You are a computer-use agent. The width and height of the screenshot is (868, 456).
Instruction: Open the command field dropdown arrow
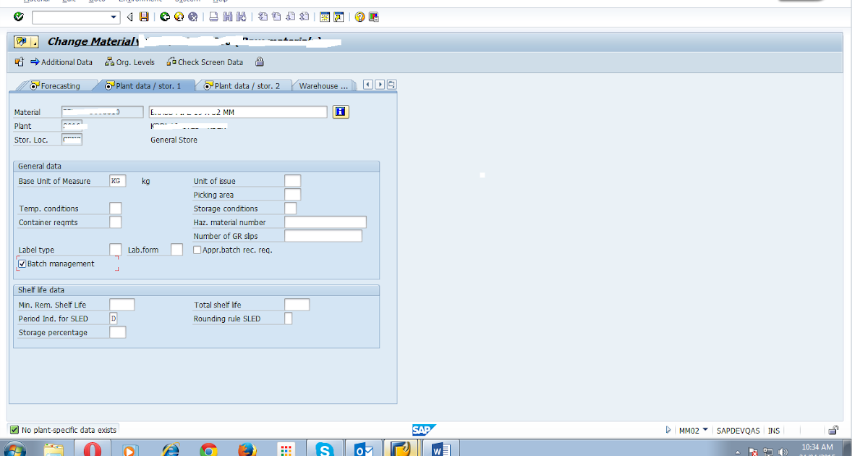click(115, 16)
